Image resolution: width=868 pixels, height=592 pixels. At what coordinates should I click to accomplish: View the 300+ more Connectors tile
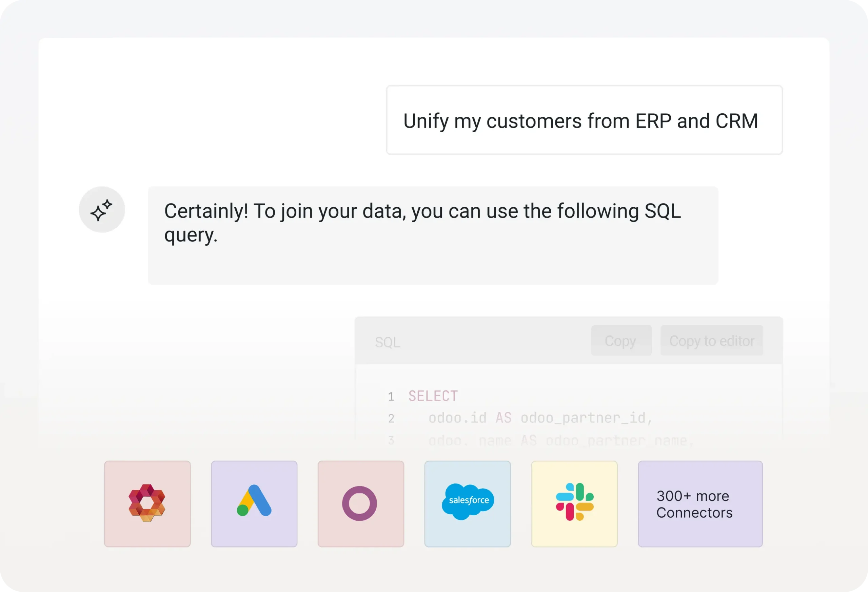(700, 503)
